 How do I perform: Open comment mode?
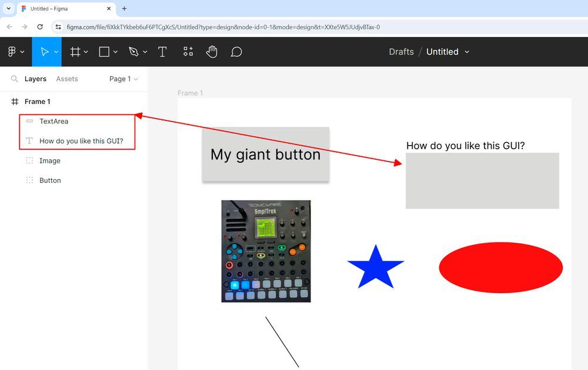[x=236, y=52]
